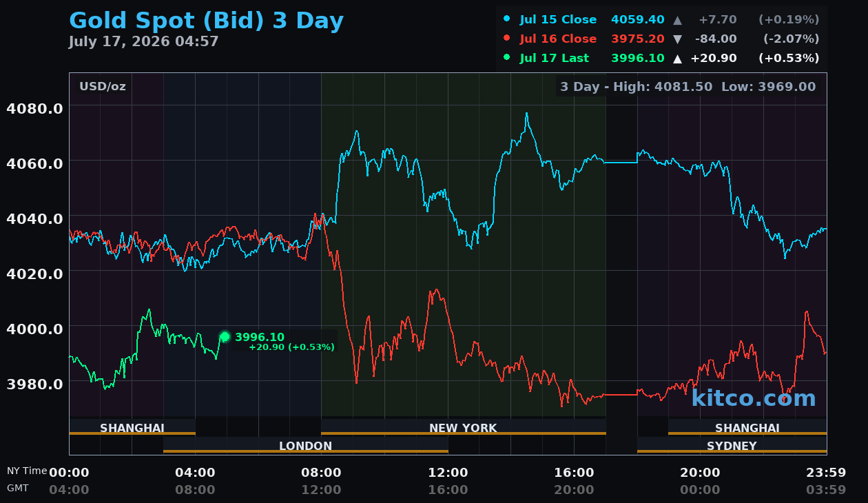This screenshot has width=868, height=503.
Task: Click the value 4059.40
Action: pyautogui.click(x=637, y=19)
